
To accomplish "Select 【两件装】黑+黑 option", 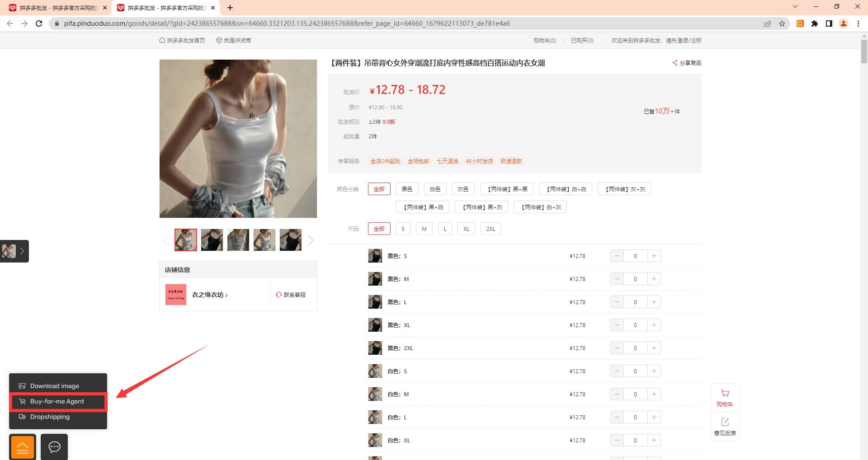I will coord(507,189).
